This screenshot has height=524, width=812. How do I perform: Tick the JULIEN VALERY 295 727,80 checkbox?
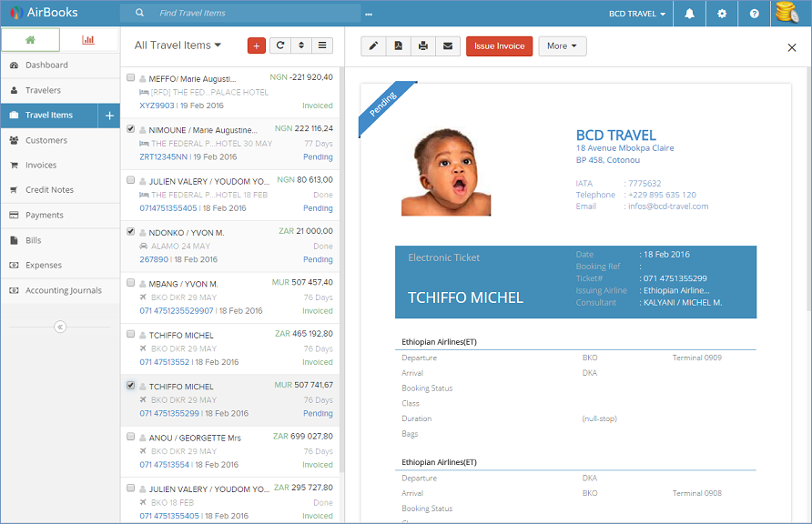point(130,488)
